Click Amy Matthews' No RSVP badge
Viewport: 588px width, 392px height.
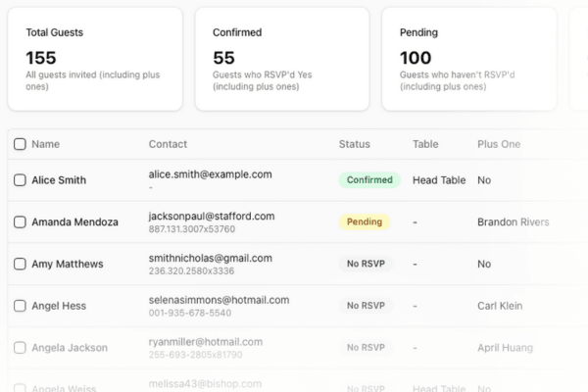pyautogui.click(x=365, y=264)
